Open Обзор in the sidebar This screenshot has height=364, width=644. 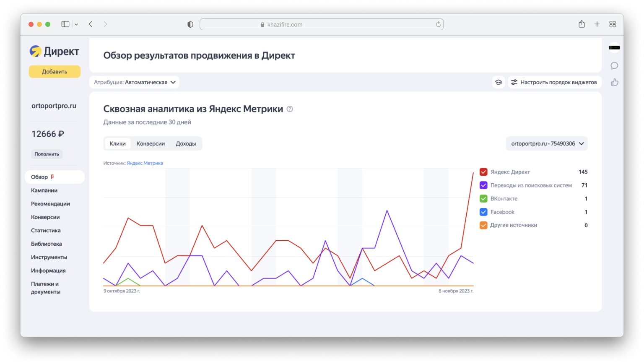coord(55,177)
